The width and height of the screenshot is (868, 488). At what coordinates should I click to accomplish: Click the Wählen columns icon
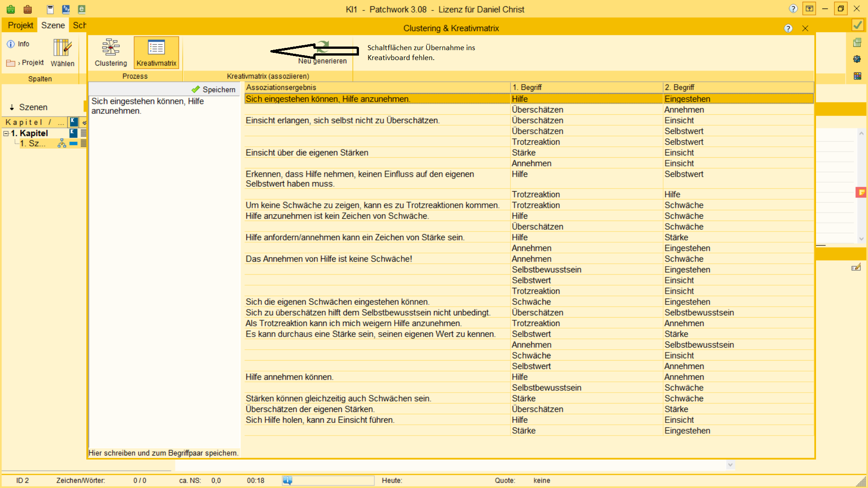pyautogui.click(x=62, y=53)
